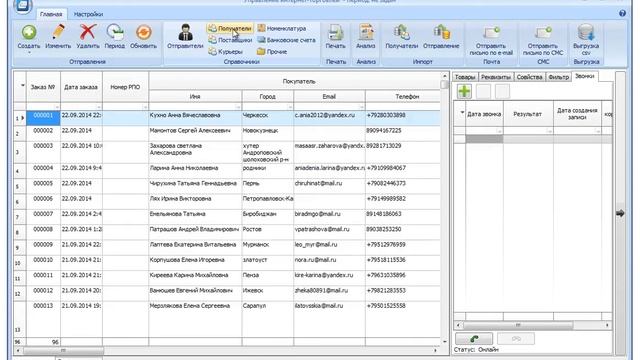This screenshot has width=640, height=360.
Task: Click the calls panel horizontal scrollbar
Action: tap(518, 325)
